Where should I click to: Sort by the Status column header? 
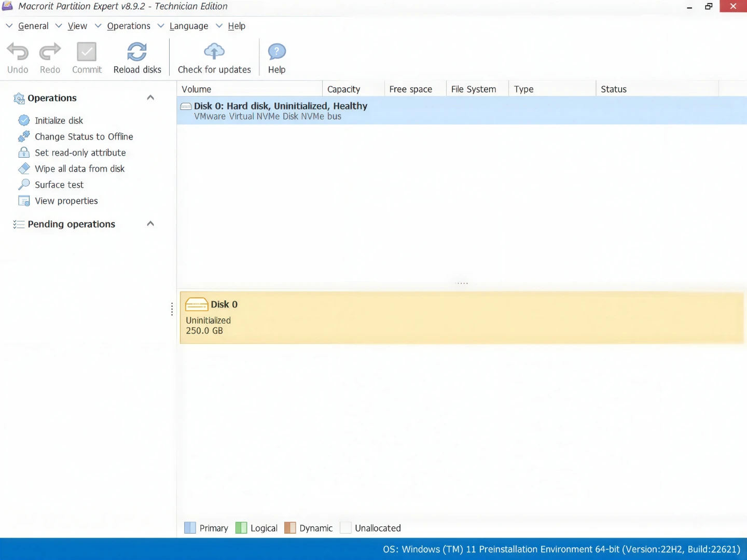click(657, 89)
